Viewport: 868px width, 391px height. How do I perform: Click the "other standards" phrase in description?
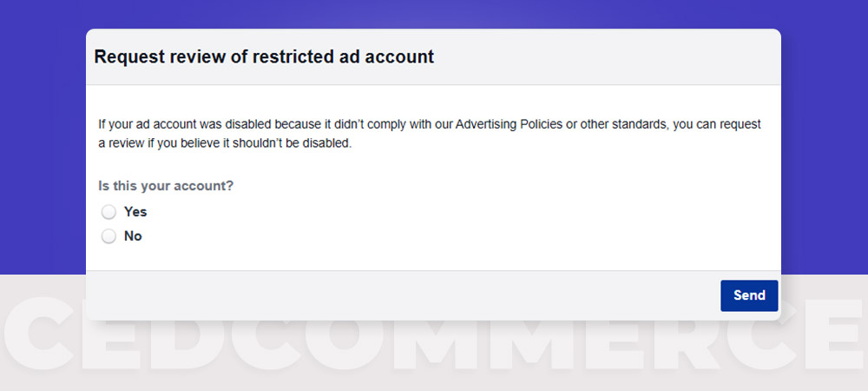point(622,124)
